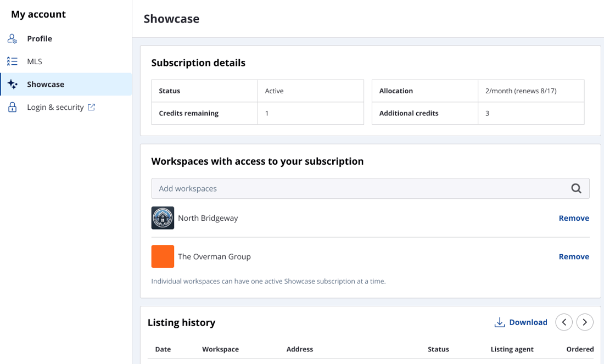Go to previous listing history page
The height and width of the screenshot is (364, 604).
564,322
